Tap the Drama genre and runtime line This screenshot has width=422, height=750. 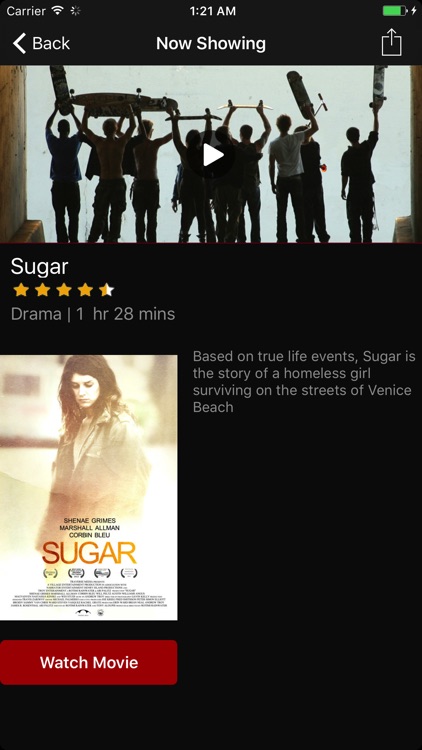pos(93,314)
